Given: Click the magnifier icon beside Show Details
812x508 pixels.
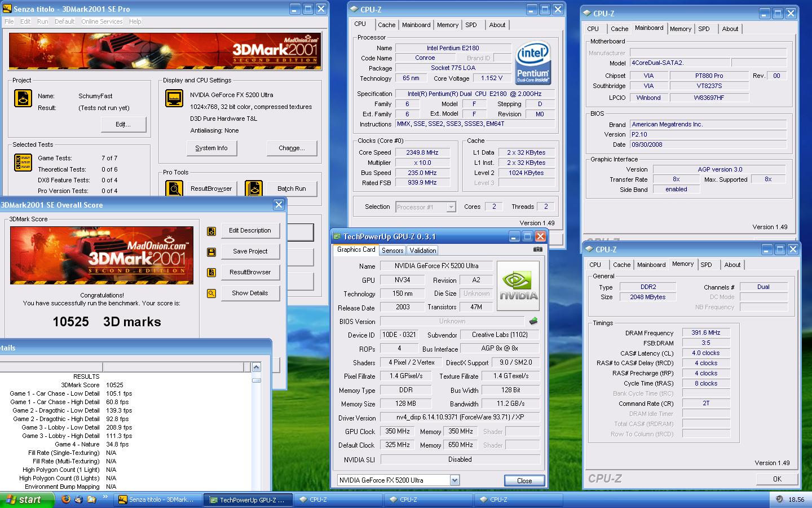Looking at the screenshot, I should click(211, 294).
